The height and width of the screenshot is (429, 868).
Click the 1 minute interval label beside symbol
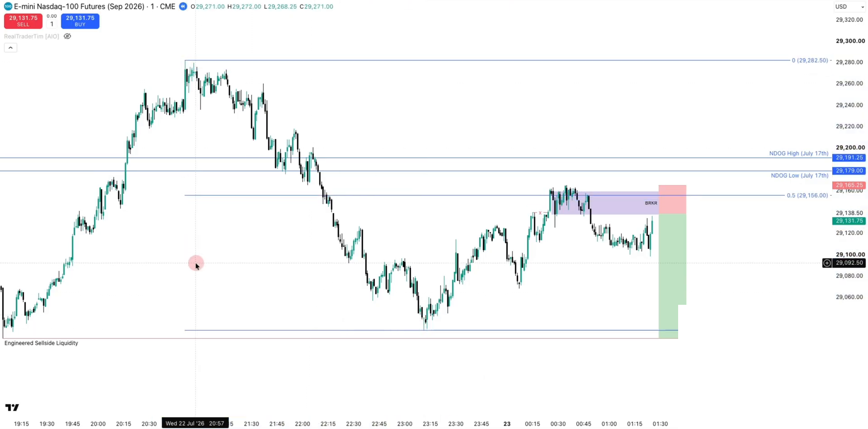click(x=152, y=6)
